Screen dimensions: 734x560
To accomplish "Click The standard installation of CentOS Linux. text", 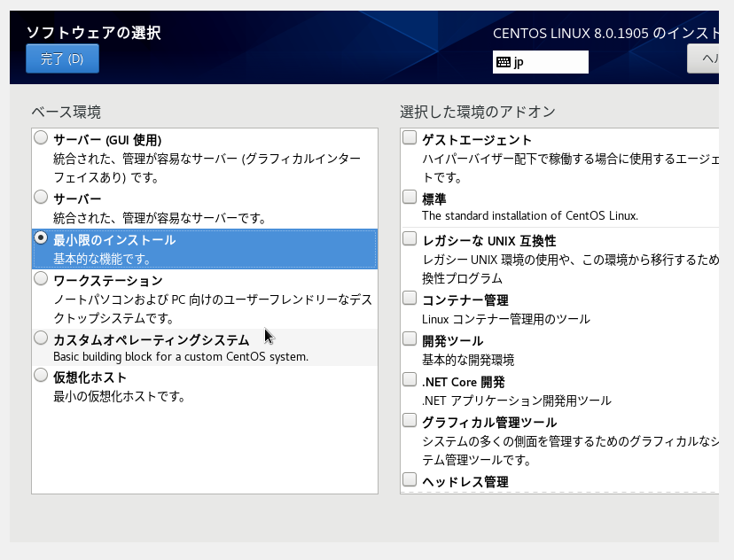I will click(530, 215).
